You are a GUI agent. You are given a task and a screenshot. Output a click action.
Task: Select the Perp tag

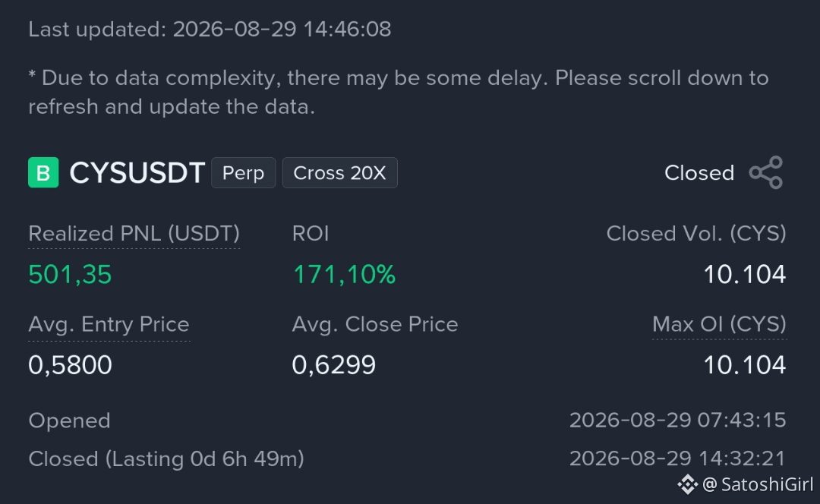(x=243, y=172)
